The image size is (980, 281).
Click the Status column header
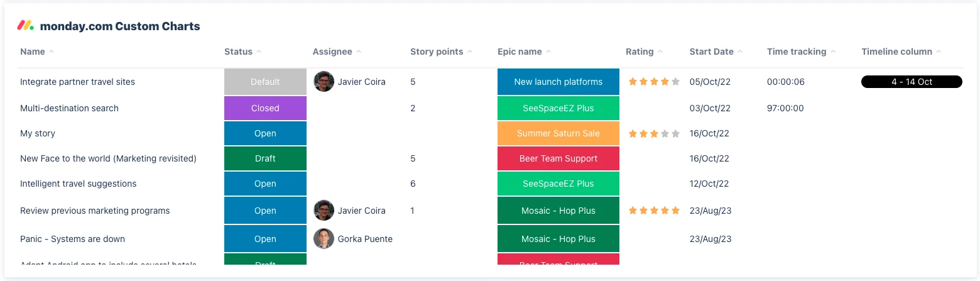238,52
